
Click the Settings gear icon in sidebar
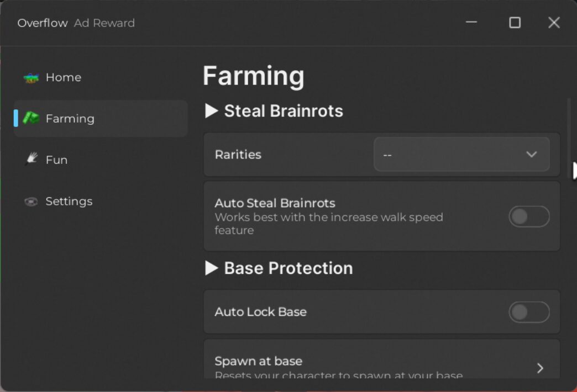tap(31, 202)
